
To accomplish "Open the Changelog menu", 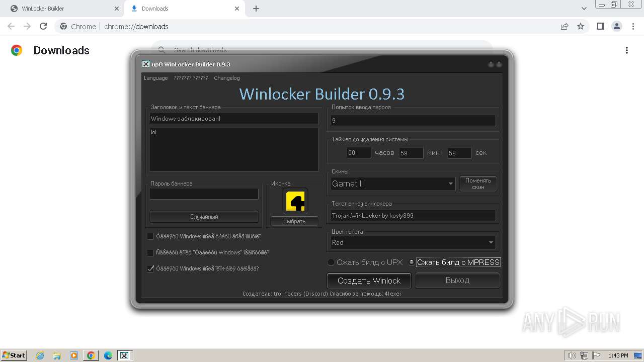I will [x=227, y=78].
